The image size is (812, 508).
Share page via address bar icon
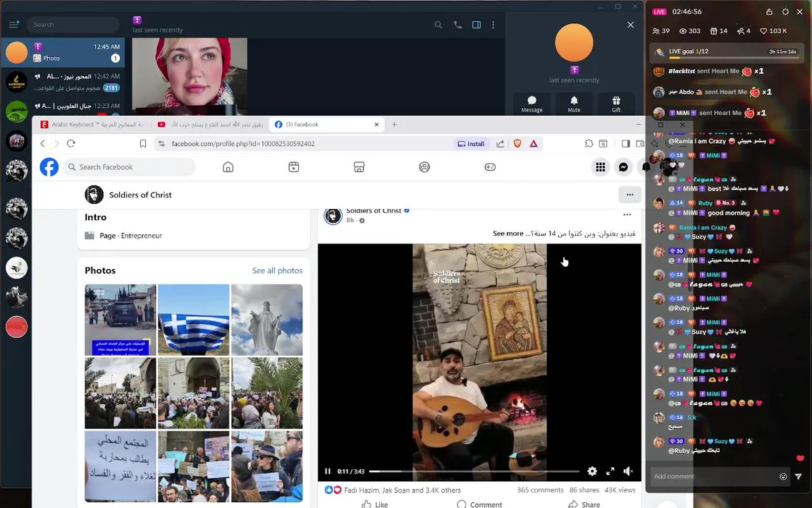coord(500,144)
